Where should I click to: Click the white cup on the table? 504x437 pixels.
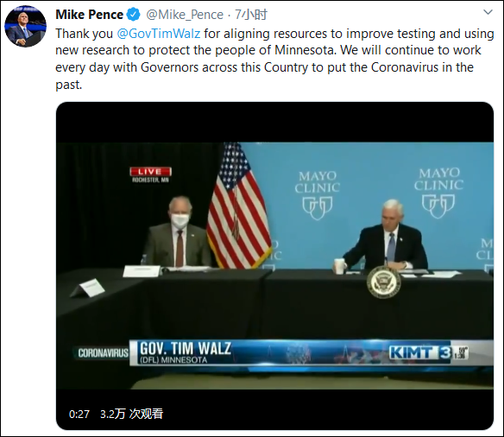point(339,266)
